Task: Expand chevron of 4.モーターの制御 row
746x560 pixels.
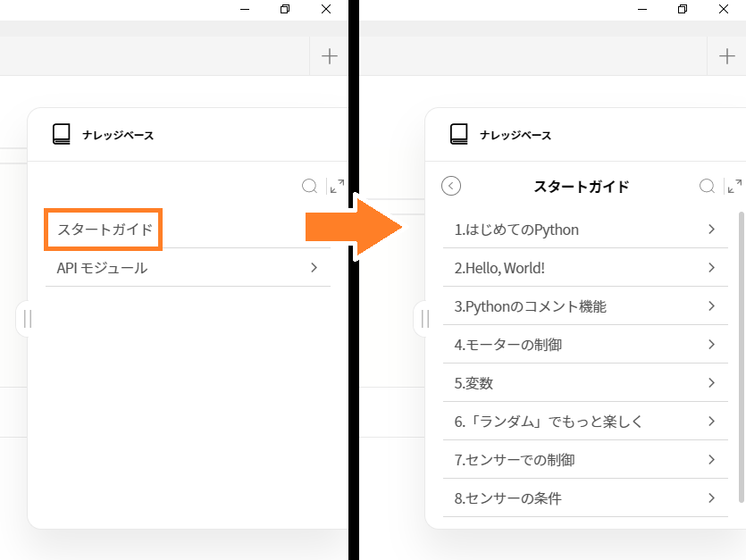Action: pos(712,345)
